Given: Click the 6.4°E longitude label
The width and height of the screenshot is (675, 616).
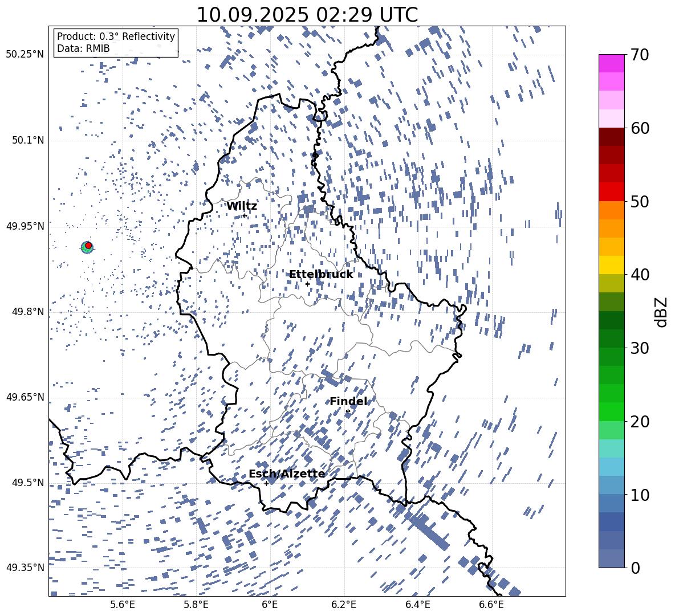Looking at the screenshot, I should (417, 605).
